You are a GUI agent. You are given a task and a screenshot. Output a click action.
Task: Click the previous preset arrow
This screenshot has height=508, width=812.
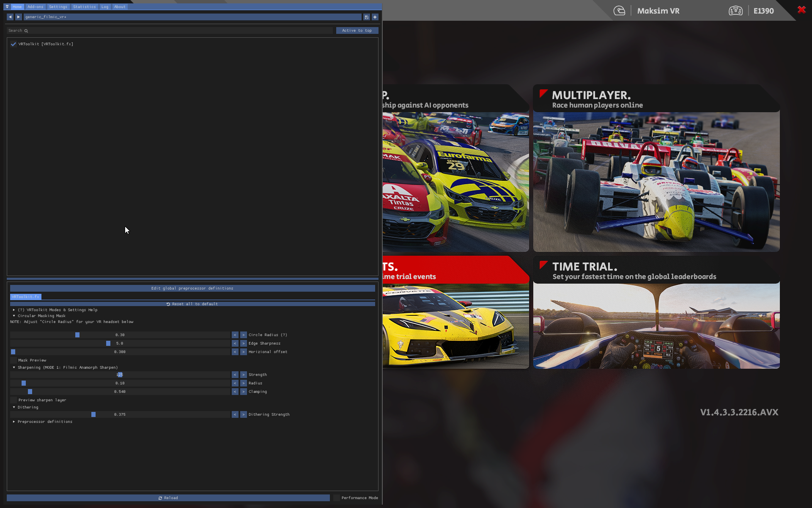pyautogui.click(x=10, y=17)
